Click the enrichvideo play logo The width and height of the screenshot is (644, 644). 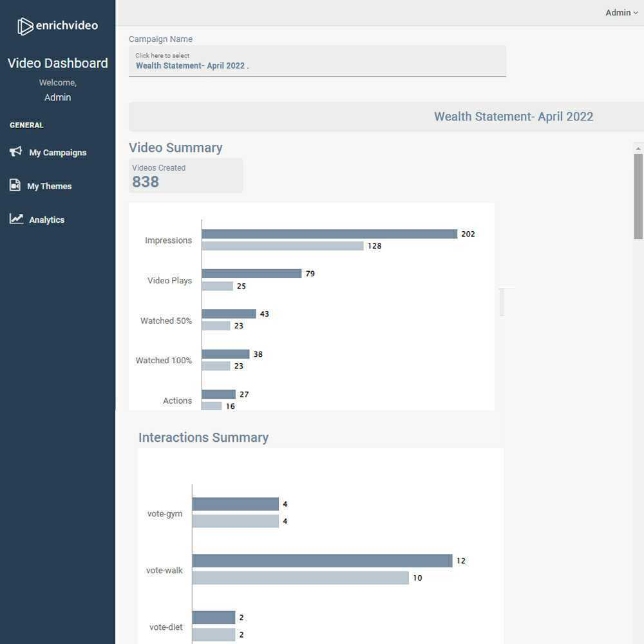(x=24, y=25)
